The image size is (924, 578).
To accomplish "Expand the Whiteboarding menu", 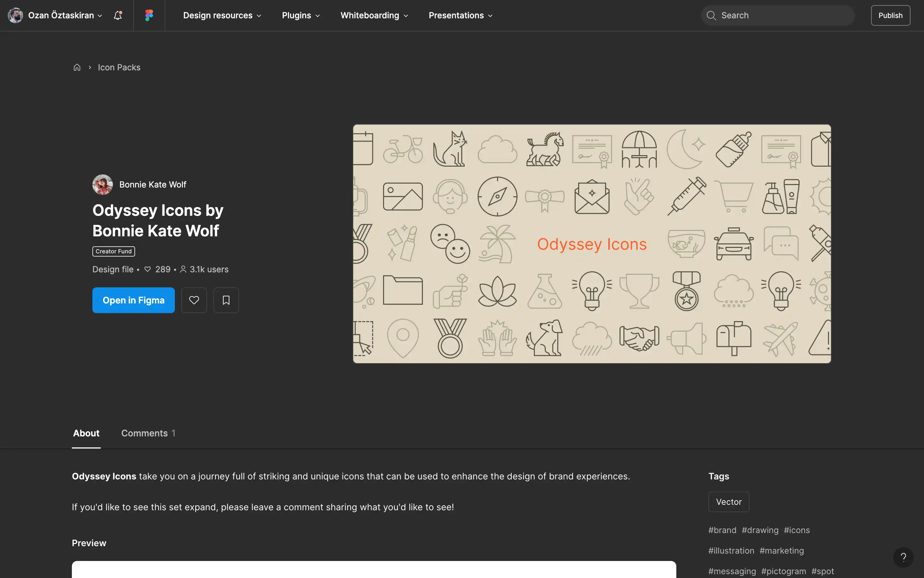I will point(374,15).
